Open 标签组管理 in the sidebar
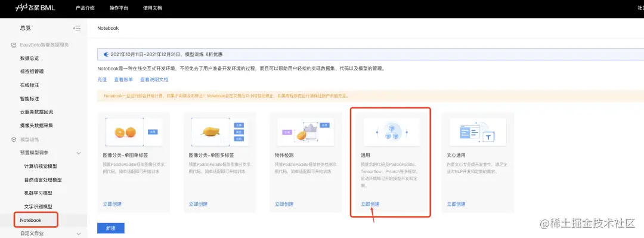Image resolution: width=644 pixels, height=238 pixels. coord(32,72)
